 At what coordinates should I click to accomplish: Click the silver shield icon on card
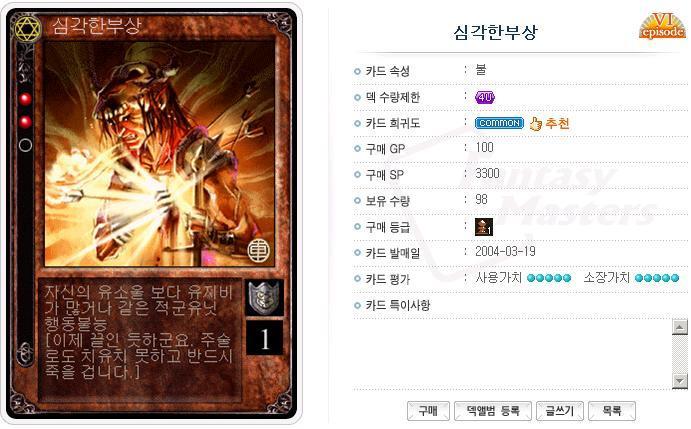pos(264,297)
